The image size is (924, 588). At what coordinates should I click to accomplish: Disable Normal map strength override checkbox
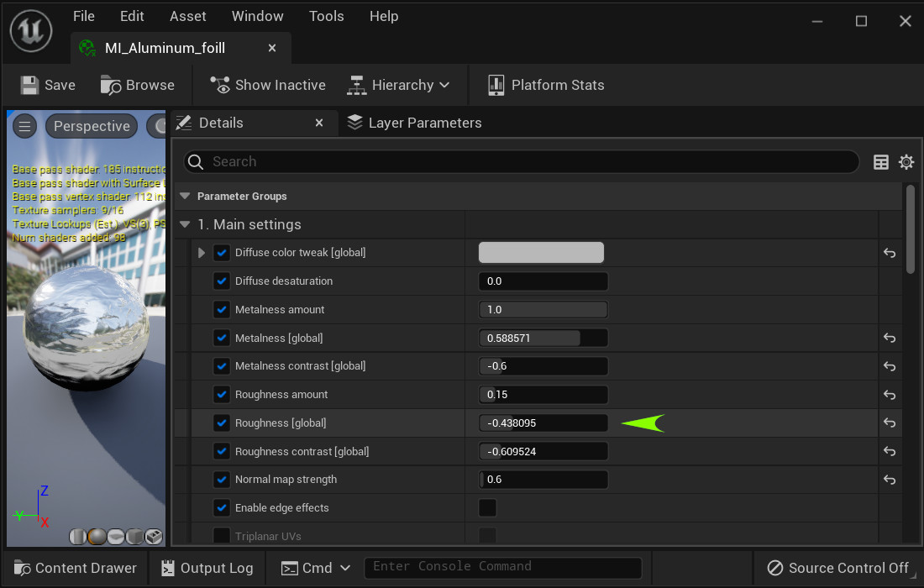coord(222,480)
